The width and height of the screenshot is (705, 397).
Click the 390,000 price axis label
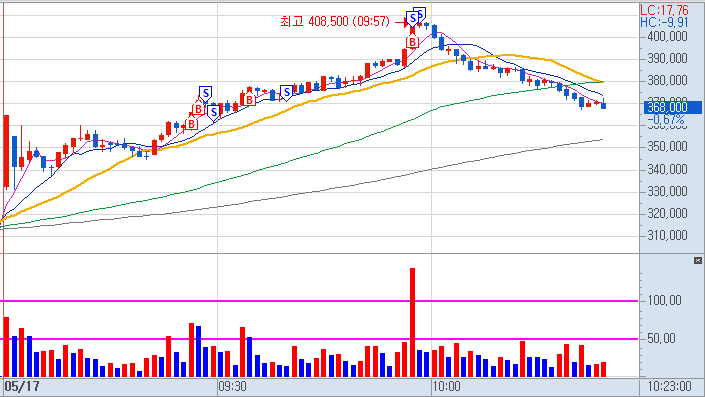[667, 58]
